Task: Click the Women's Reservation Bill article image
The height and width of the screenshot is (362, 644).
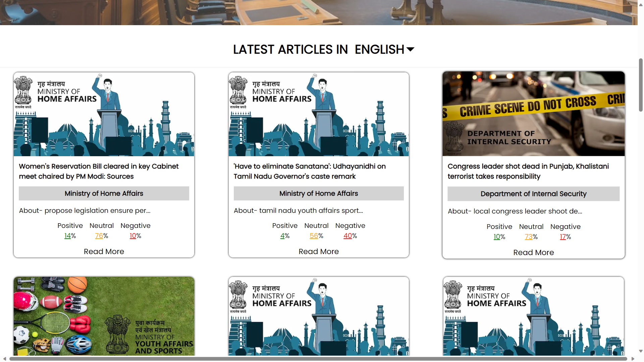Action: pyautogui.click(x=104, y=114)
